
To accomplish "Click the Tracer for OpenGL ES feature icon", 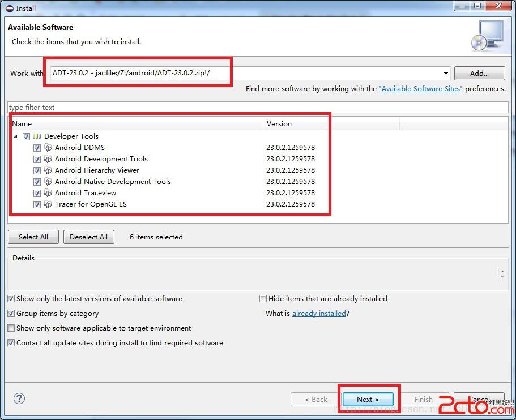I will tap(48, 204).
